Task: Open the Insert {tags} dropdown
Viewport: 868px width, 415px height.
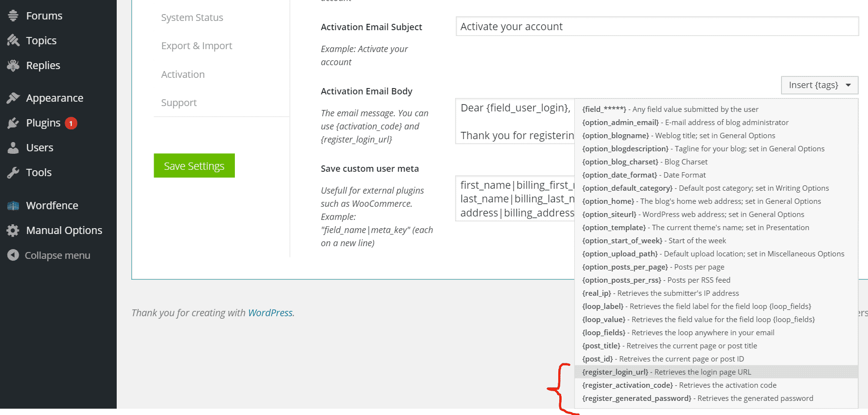Action: coord(819,85)
